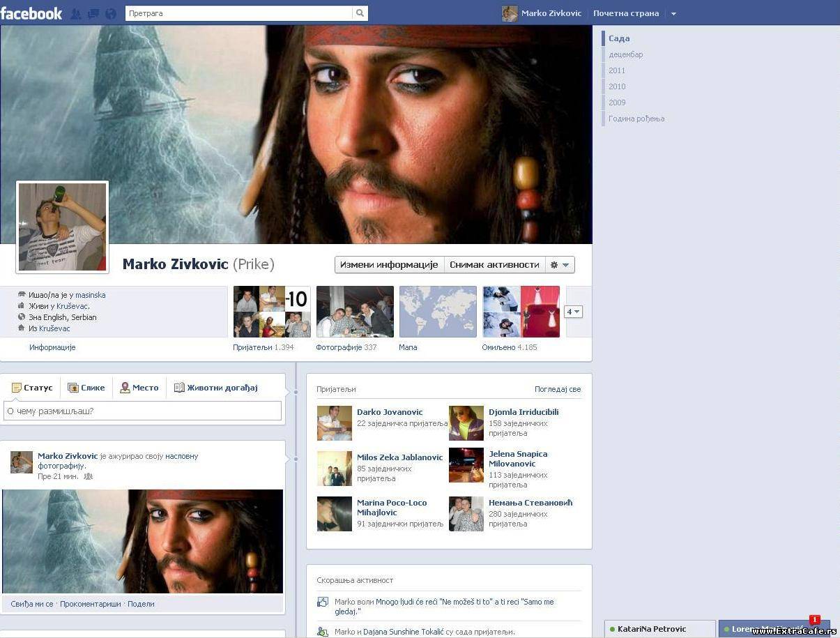Click Измени информације button
The width and height of the screenshot is (840, 638).
[389, 265]
